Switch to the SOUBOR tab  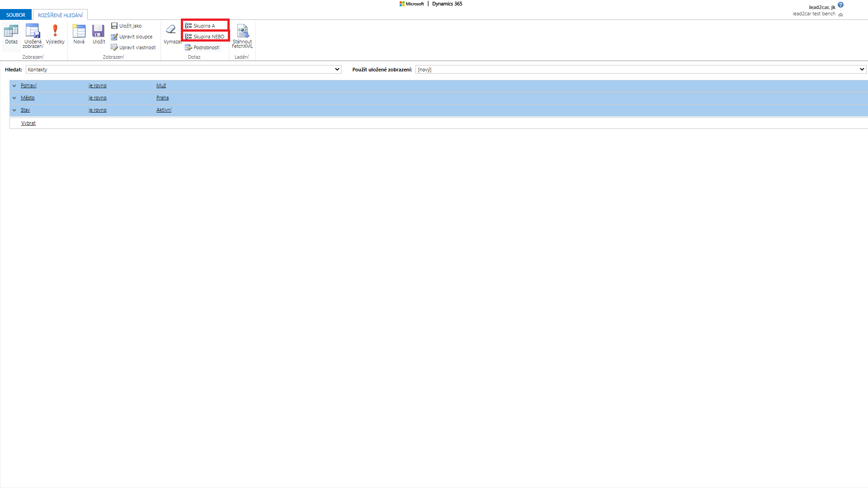(16, 15)
